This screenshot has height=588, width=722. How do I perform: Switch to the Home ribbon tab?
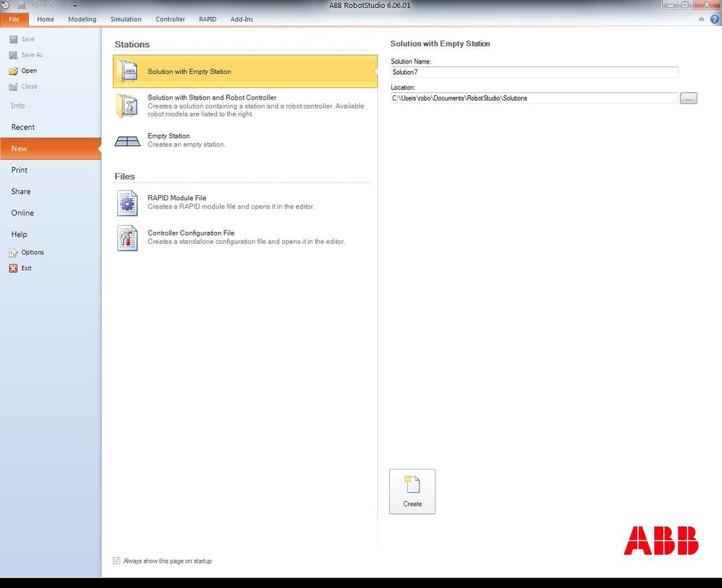point(46,19)
